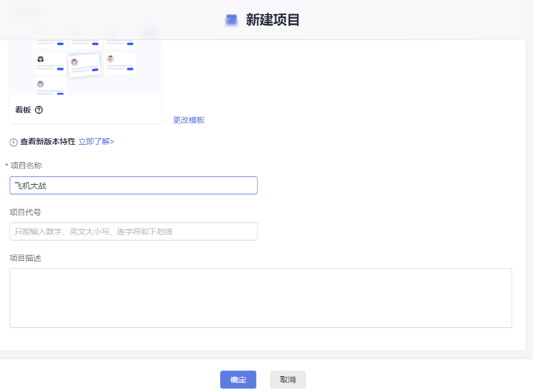Cancel with the 取消 button
Screen dimensions: 533x392
pos(288,380)
